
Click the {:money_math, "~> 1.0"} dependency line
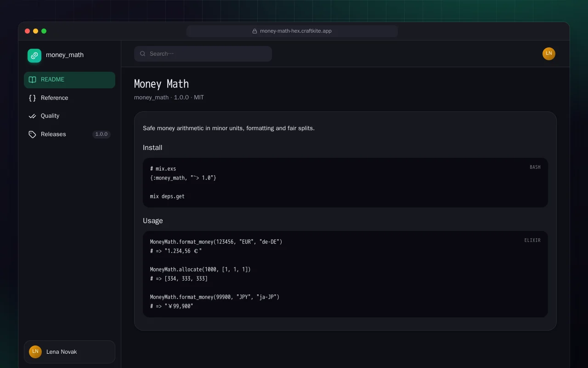tap(183, 178)
